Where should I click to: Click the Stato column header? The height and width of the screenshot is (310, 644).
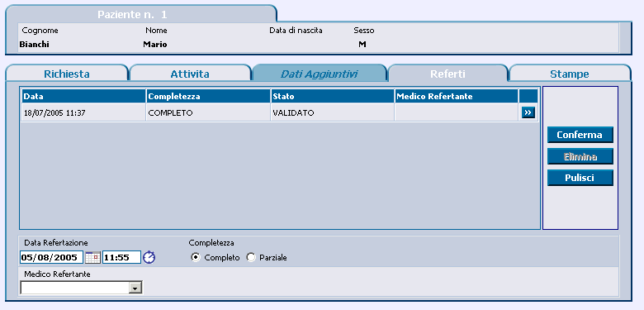point(332,97)
